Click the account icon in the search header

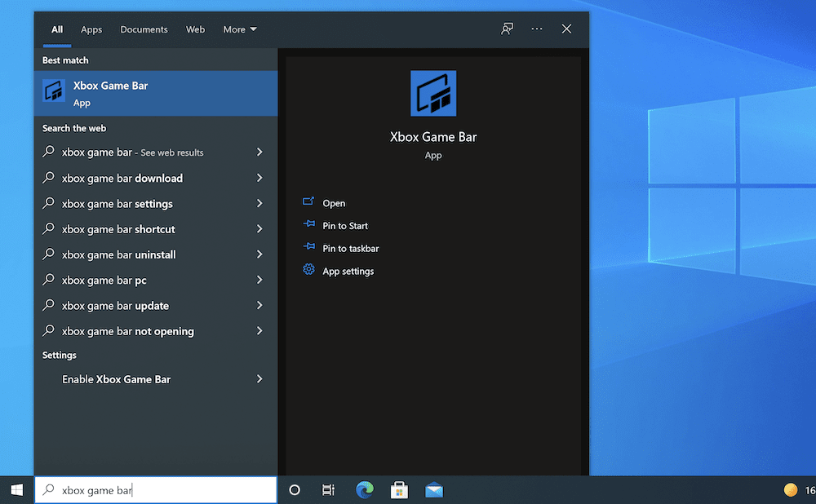(507, 28)
